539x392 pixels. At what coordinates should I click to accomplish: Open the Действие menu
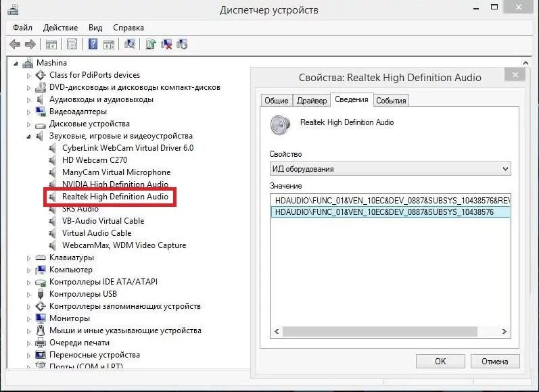pos(60,28)
